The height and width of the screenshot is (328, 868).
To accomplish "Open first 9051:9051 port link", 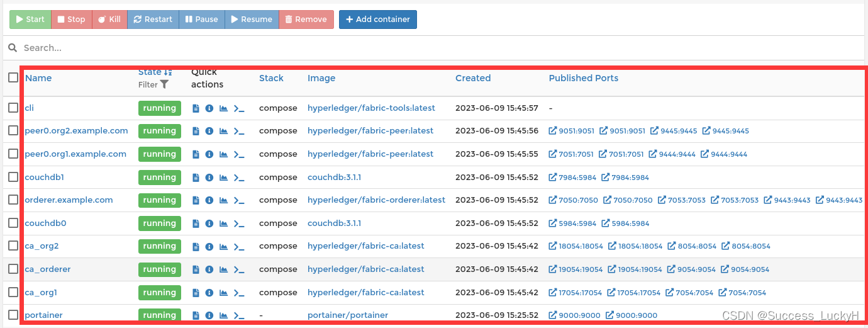I will click(572, 131).
